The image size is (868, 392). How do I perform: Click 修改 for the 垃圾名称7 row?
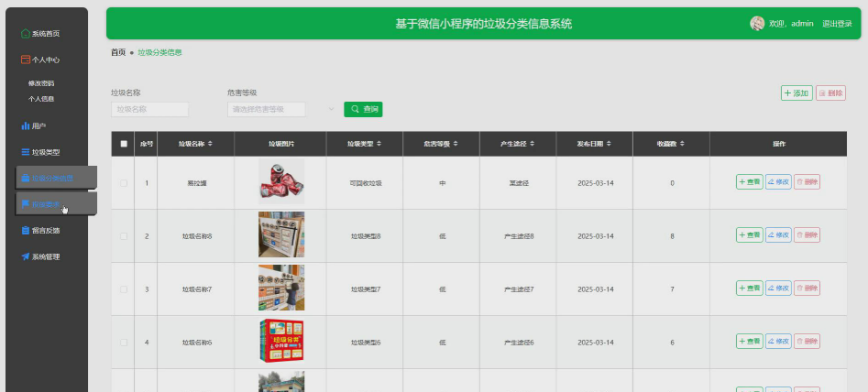click(778, 289)
